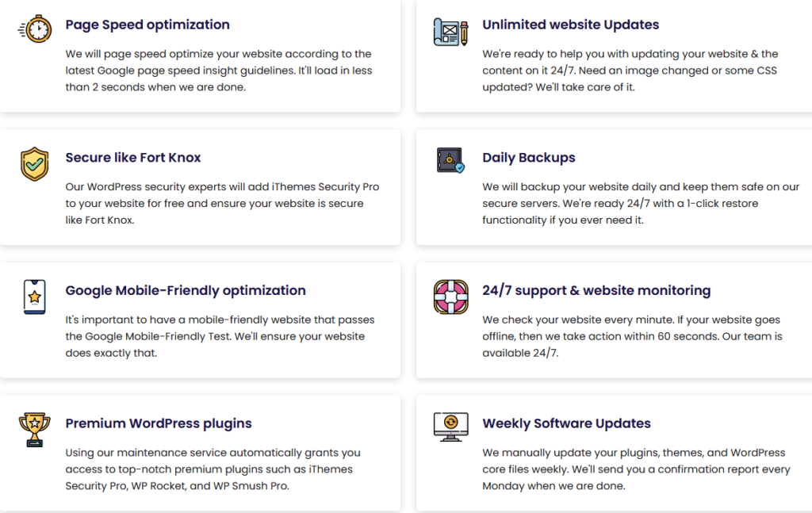Select the Weekly Software Updates heading

pyautogui.click(x=566, y=423)
